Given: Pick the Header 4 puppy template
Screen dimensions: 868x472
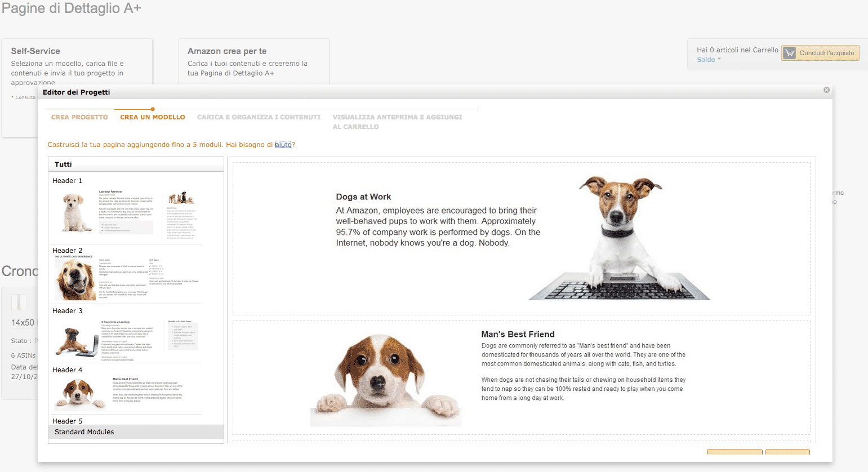Looking at the screenshot, I should [125, 393].
